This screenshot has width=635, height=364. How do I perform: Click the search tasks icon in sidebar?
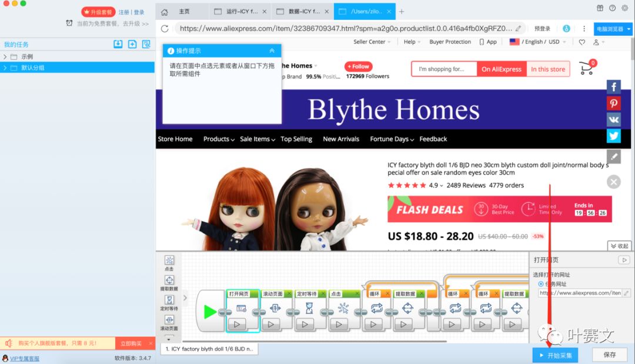coord(146,44)
